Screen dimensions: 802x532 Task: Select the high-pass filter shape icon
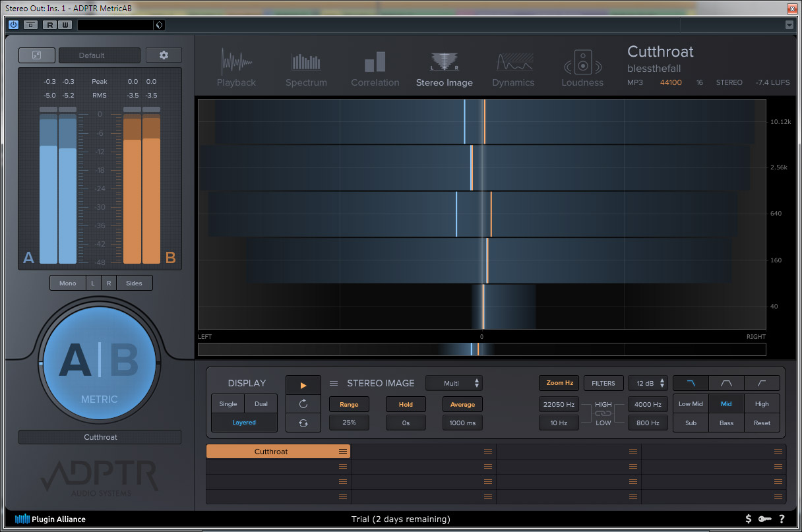click(x=762, y=383)
